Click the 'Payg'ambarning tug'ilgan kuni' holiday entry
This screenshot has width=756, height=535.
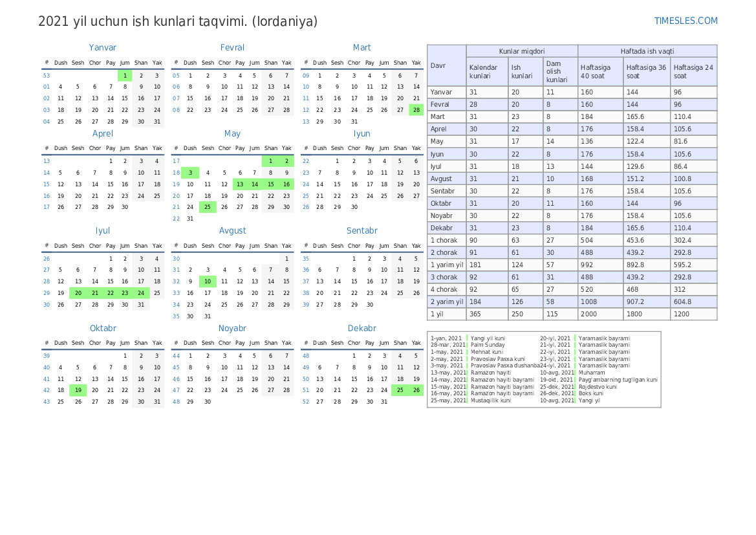pos(618,380)
